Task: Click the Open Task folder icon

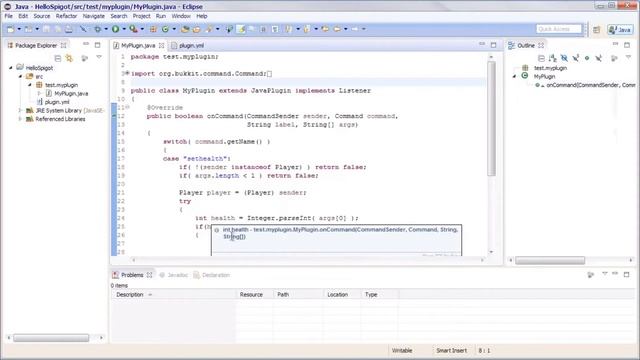Action: pyautogui.click(x=197, y=29)
